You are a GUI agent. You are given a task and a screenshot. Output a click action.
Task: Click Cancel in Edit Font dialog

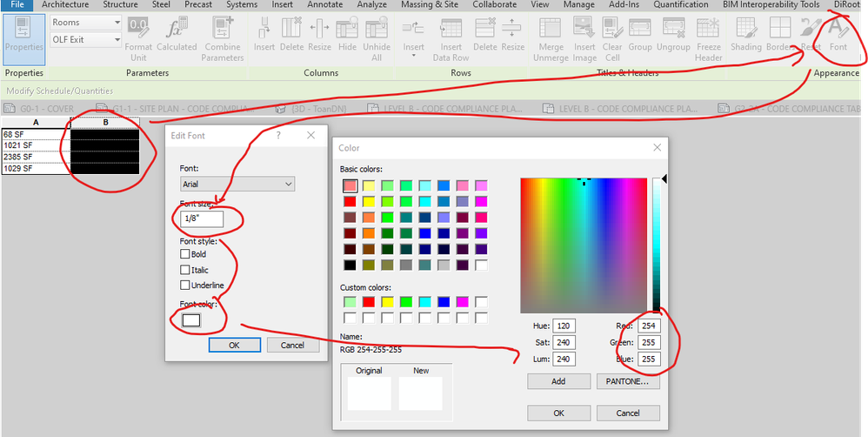(x=293, y=345)
